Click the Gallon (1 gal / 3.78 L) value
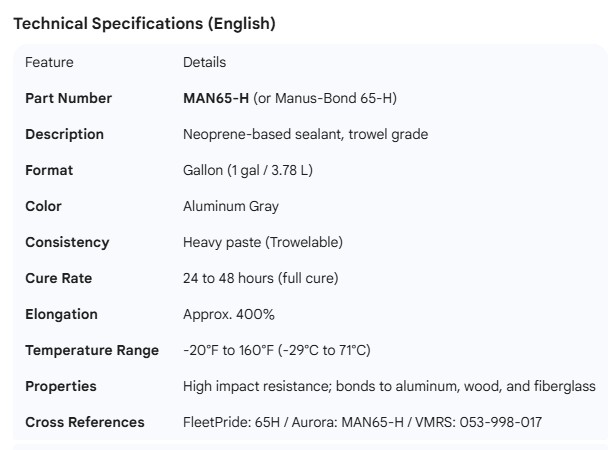Viewport: 613px width, 450px height. point(248,170)
